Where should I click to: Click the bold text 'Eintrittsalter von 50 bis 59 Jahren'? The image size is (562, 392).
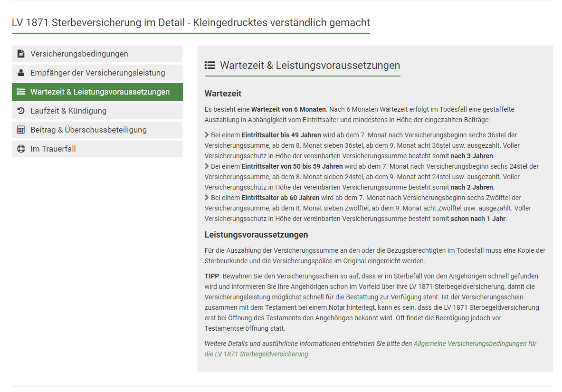tap(292, 166)
